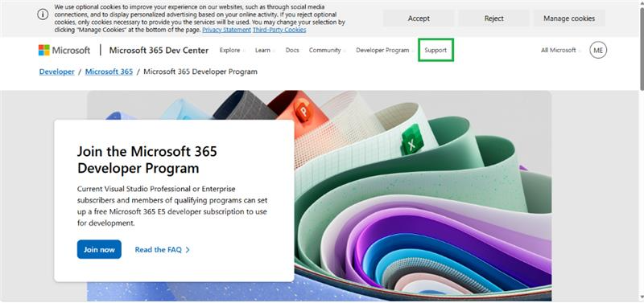Click the chevron after Read the FAQ
The height and width of the screenshot is (303, 644).
[x=188, y=250]
